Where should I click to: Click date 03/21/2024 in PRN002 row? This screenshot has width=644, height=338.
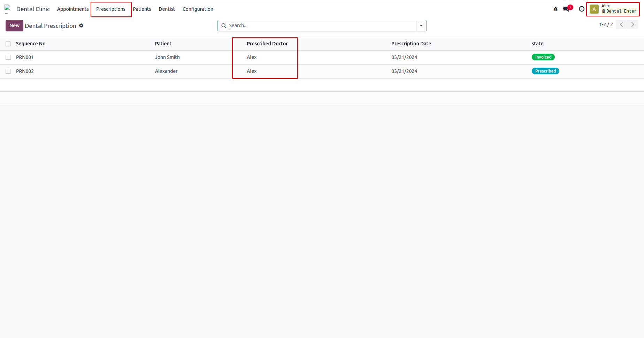point(404,71)
